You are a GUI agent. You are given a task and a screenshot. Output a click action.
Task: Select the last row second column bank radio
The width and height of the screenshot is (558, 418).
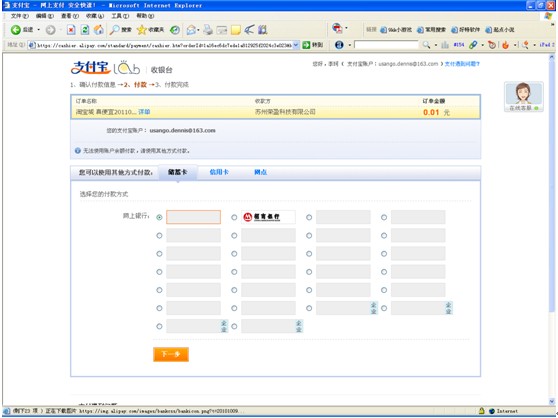pos(234,326)
